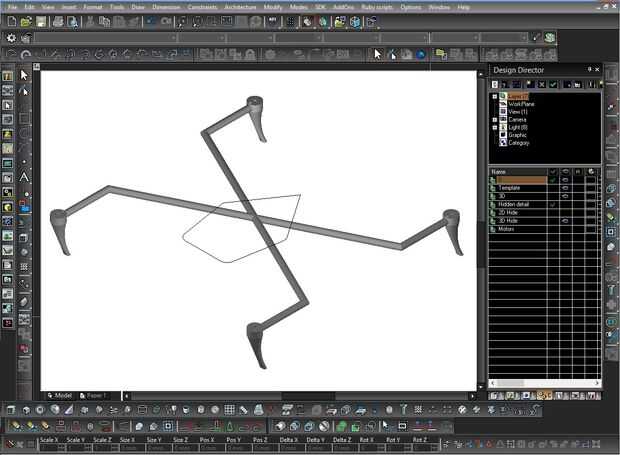Open the Architecture menu

coord(240,6)
